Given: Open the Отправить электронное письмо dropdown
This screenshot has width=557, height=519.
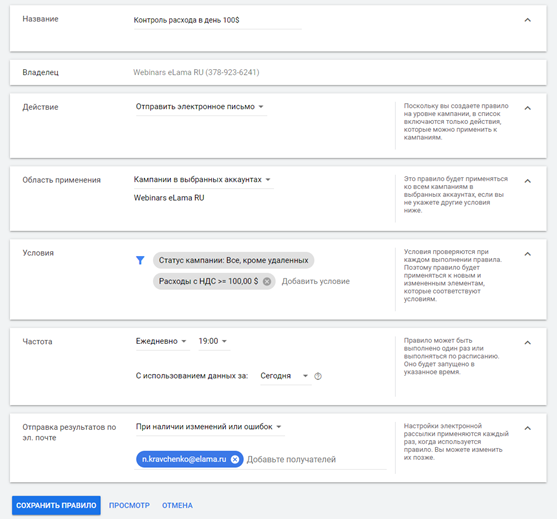Looking at the screenshot, I should coord(201,107).
